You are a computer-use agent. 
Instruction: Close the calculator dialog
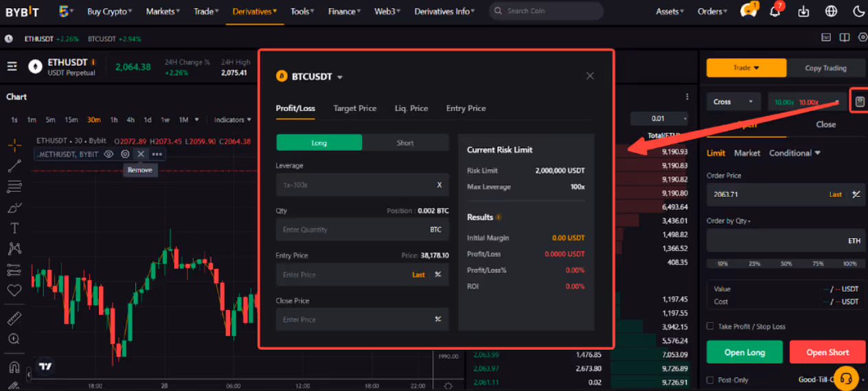[590, 76]
